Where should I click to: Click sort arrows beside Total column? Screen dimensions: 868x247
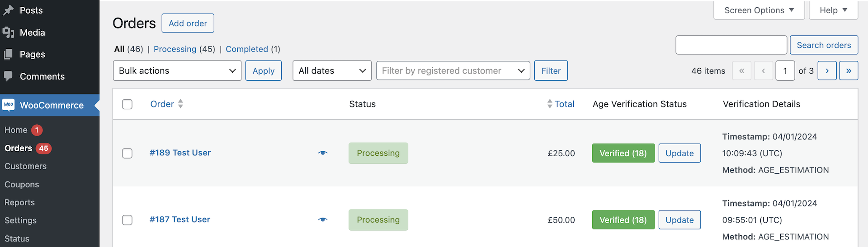(550, 104)
